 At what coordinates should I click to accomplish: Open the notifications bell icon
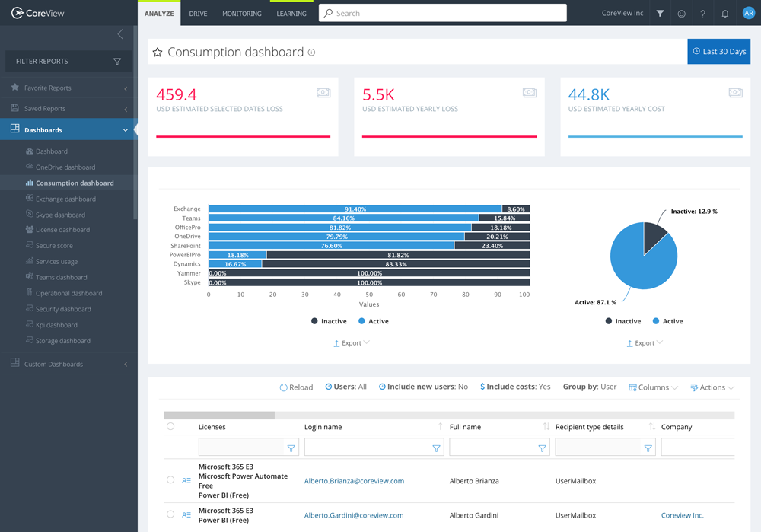pos(724,13)
